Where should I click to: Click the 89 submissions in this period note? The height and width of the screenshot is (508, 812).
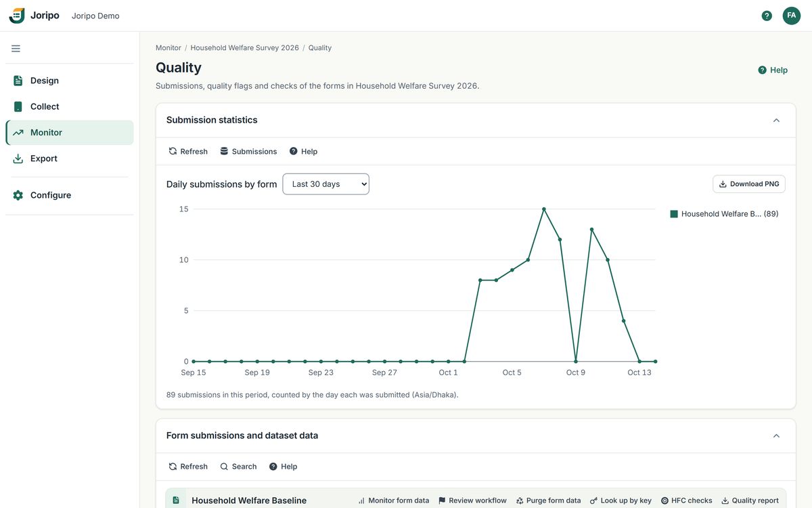[x=313, y=395]
